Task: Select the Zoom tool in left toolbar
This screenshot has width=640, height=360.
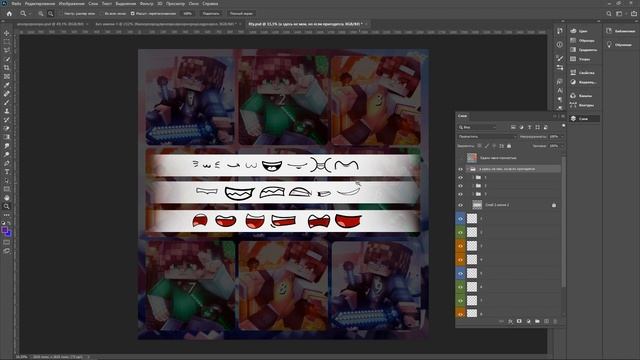Action: click(7, 207)
